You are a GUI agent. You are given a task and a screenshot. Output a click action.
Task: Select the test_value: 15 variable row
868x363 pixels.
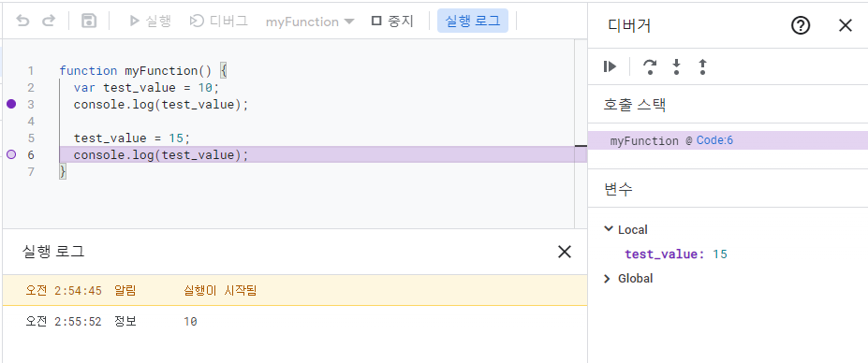(675, 254)
